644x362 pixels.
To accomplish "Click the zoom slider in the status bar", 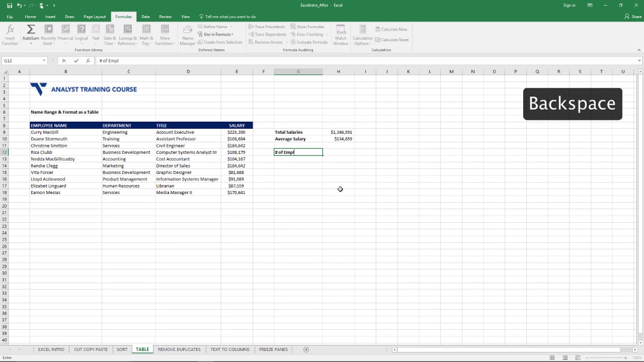I will click(606, 357).
